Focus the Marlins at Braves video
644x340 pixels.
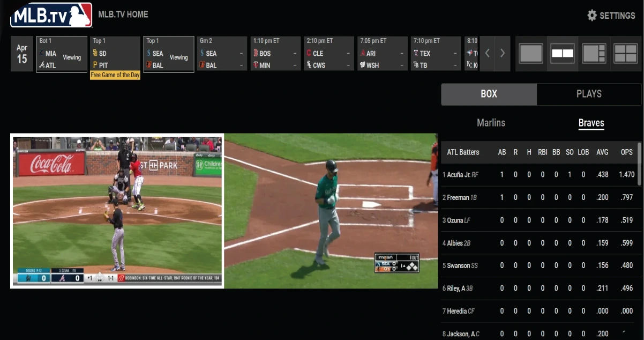click(117, 211)
